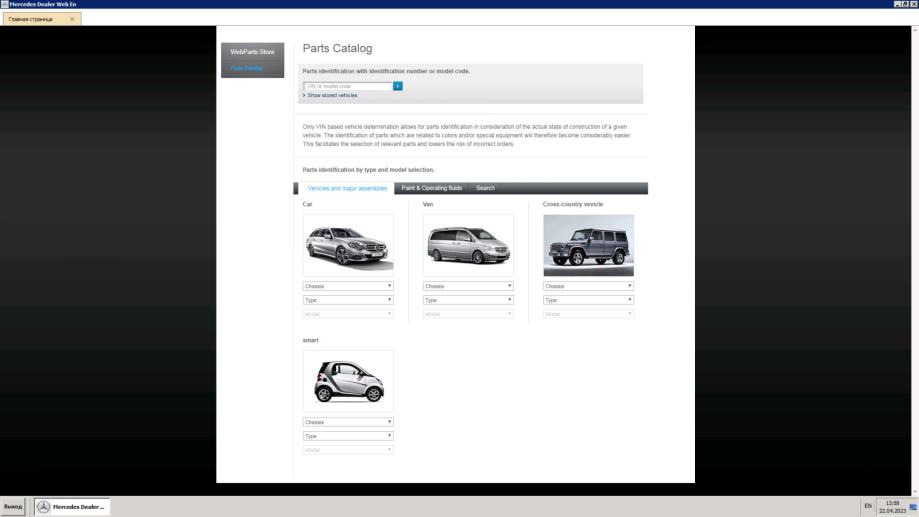Click the Van vehicle image

point(468,245)
